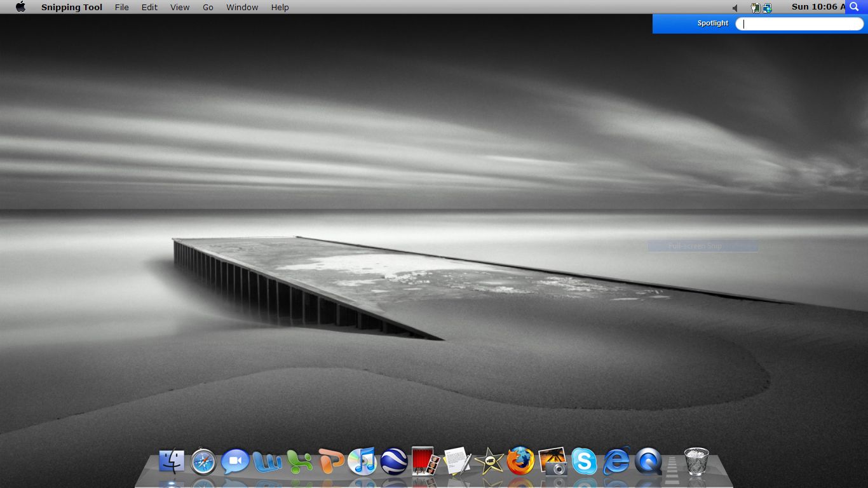Open Skype icon in dock
The image size is (868, 488).
coord(583,461)
